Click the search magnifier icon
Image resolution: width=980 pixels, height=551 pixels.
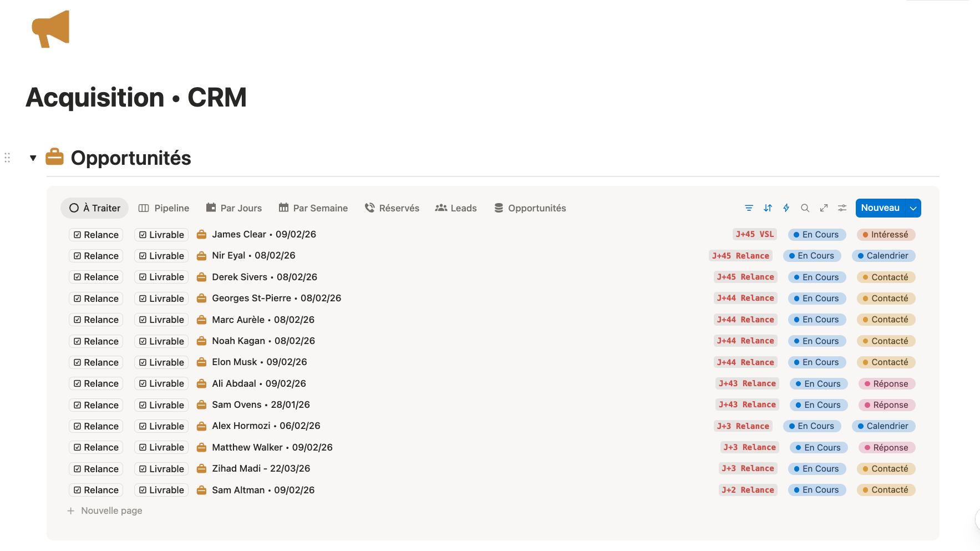805,208
